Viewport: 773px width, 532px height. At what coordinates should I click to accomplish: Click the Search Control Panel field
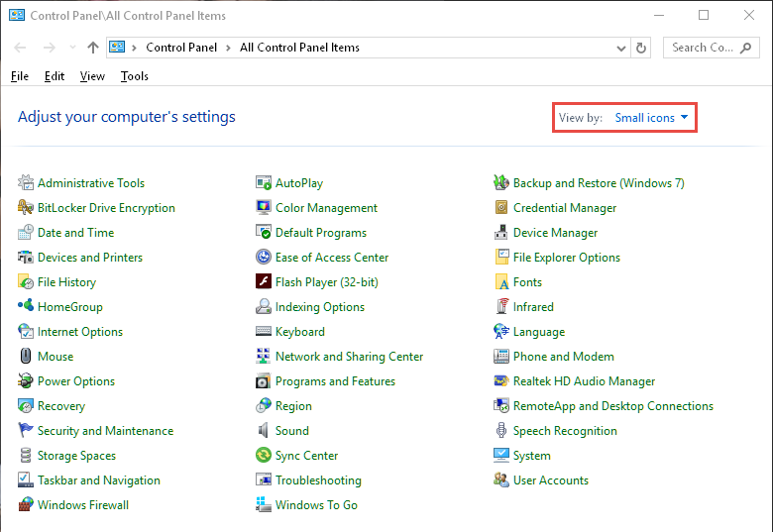[x=711, y=48]
